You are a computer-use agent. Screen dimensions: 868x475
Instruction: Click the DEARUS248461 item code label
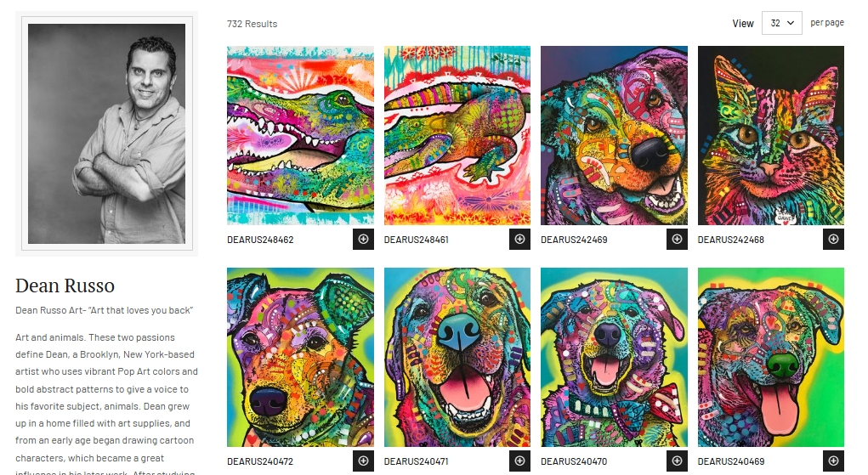(x=417, y=240)
